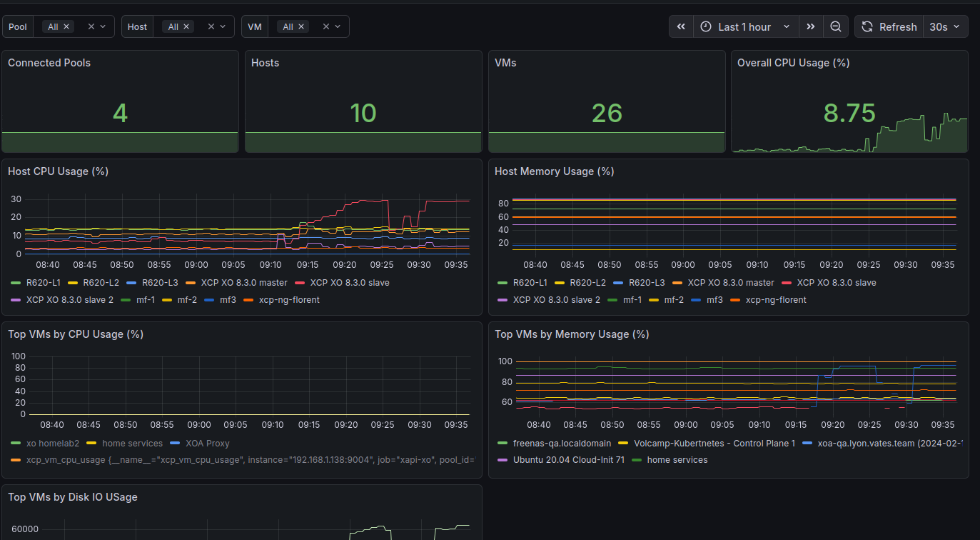Open the 30s refresh interval dropdown
The image size is (980, 540).
(x=945, y=26)
